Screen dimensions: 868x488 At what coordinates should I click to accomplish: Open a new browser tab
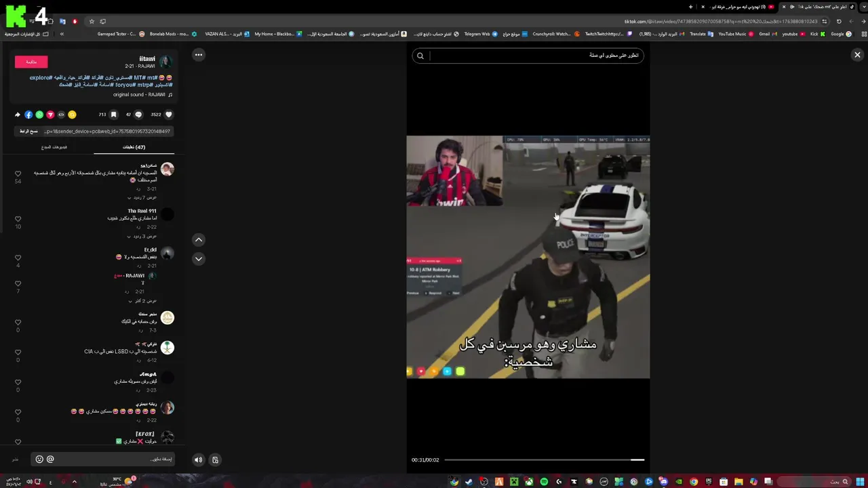pyautogui.click(x=690, y=7)
